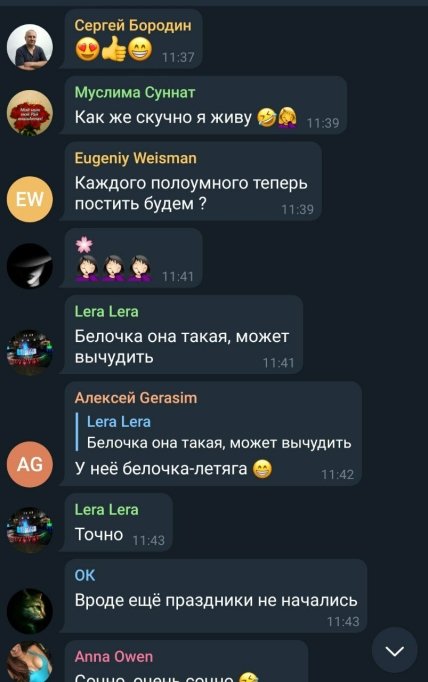Open the EW initials avatar
The height and width of the screenshot is (682, 428).
pyautogui.click(x=30, y=199)
